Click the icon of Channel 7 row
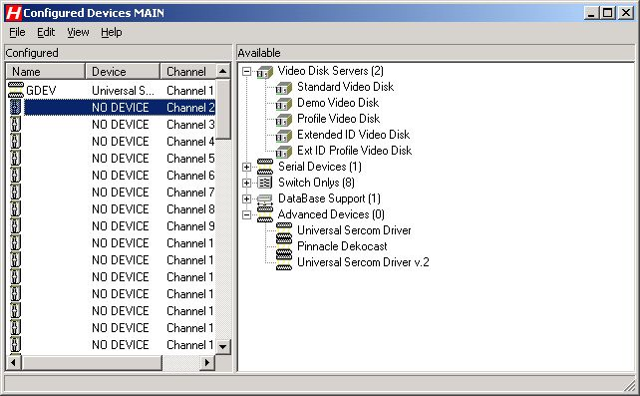 tap(15, 192)
